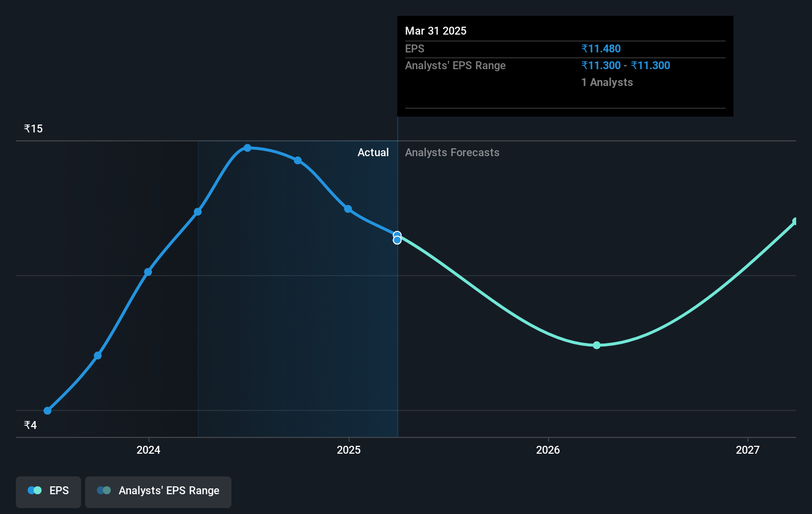This screenshot has width=812, height=514.
Task: Select the EPS data point at start of 2024
Action: [148, 272]
